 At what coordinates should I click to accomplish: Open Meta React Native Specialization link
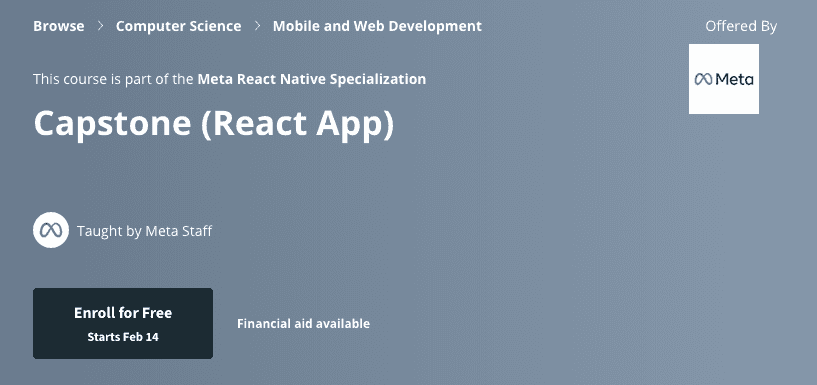(x=312, y=79)
